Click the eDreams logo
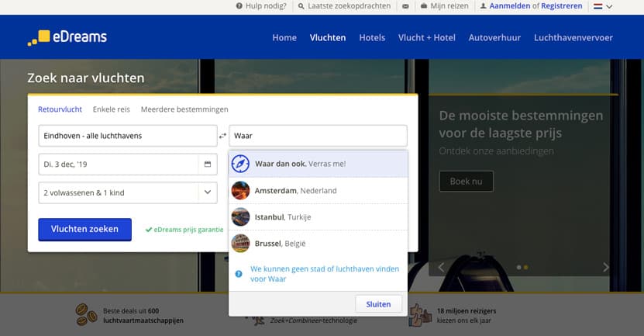644x336 pixels. (x=67, y=37)
